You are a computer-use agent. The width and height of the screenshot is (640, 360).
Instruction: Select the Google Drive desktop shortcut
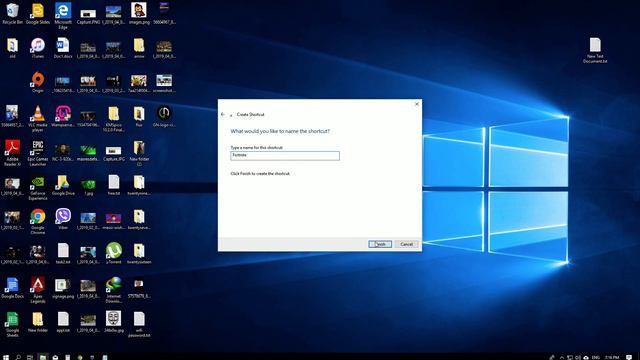[63, 185]
